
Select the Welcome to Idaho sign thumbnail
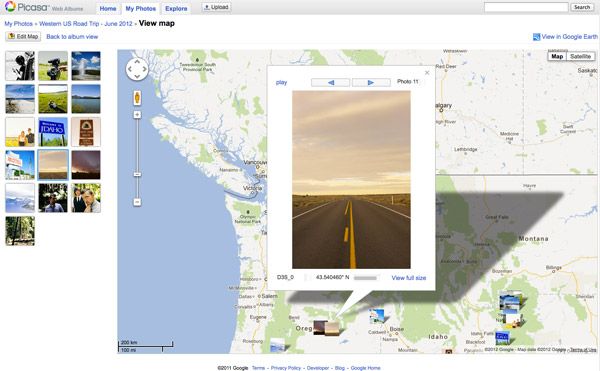click(x=53, y=132)
